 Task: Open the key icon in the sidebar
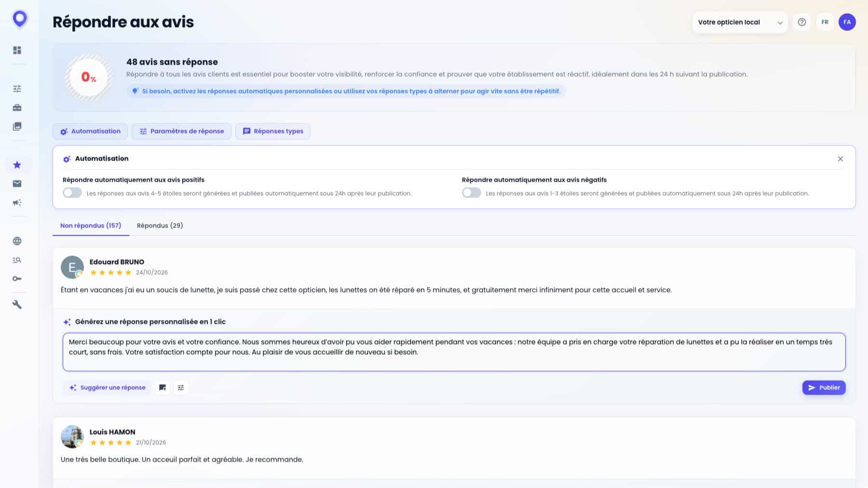[x=17, y=279]
